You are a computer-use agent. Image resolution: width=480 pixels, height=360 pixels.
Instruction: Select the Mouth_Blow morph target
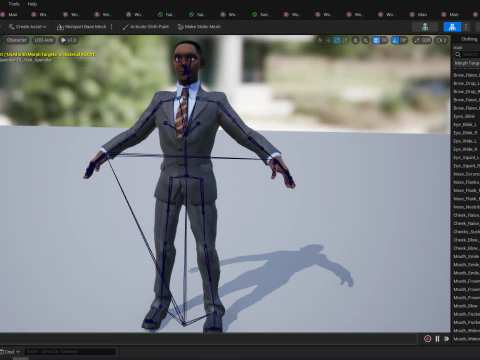(x=466, y=306)
